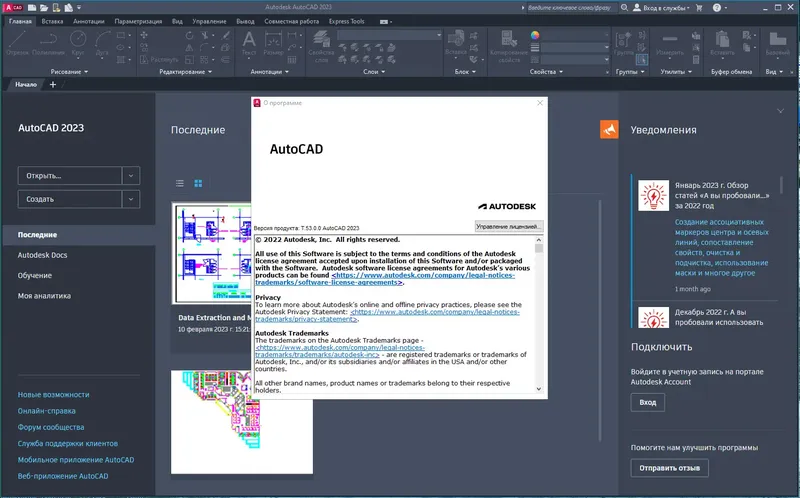The width and height of the screenshot is (800, 498).
Task: Click the New file icon in quick access toolbar
Action: (32, 8)
